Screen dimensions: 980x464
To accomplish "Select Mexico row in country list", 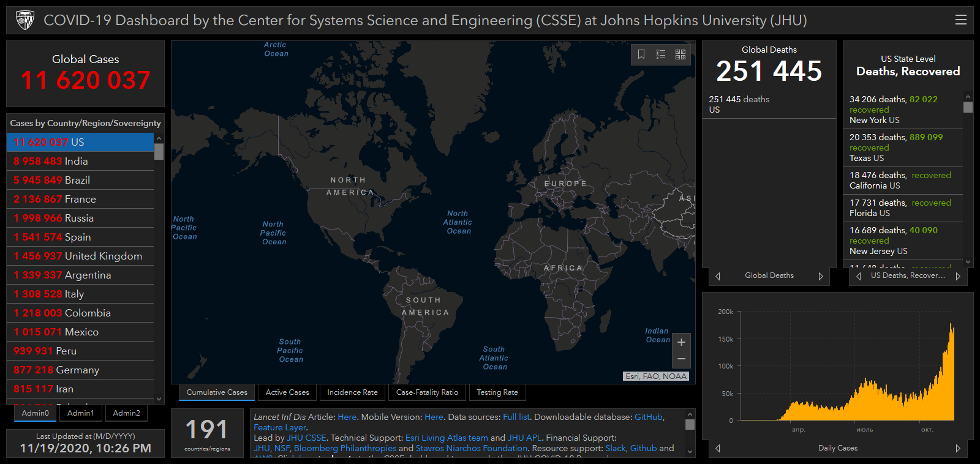I will click(80, 332).
